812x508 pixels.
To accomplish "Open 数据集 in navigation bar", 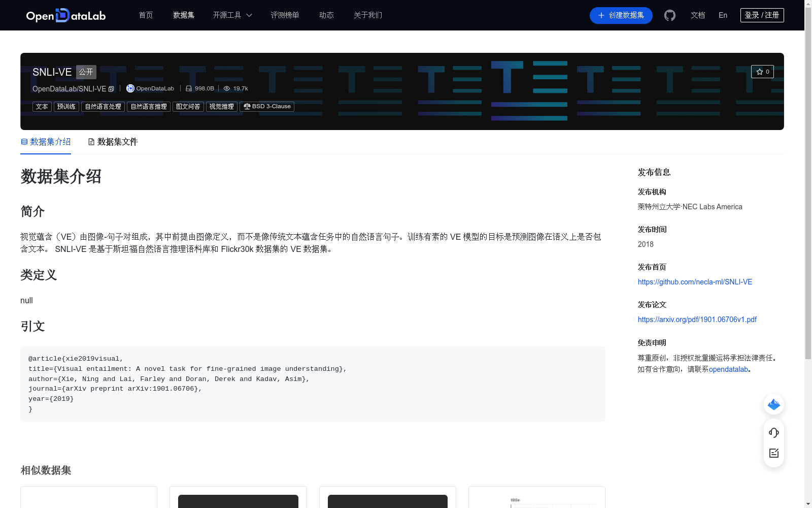I will (x=184, y=15).
